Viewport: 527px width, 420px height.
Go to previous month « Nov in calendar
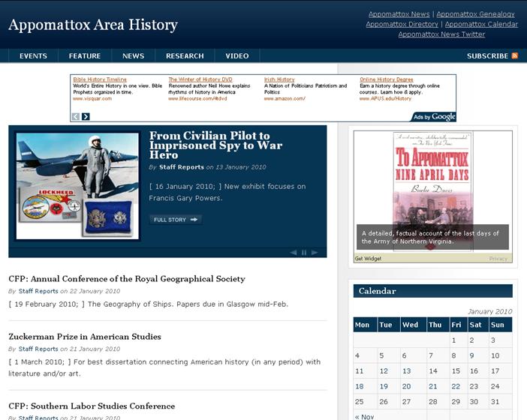(364, 417)
